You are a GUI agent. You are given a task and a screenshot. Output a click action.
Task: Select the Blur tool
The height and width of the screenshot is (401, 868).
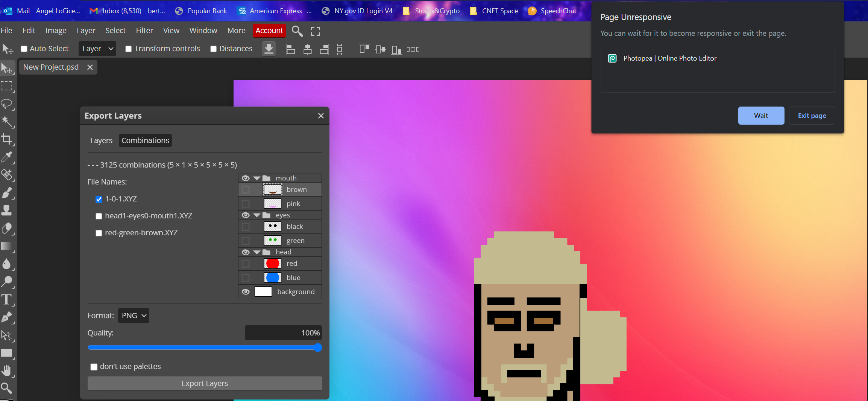pos(7,264)
